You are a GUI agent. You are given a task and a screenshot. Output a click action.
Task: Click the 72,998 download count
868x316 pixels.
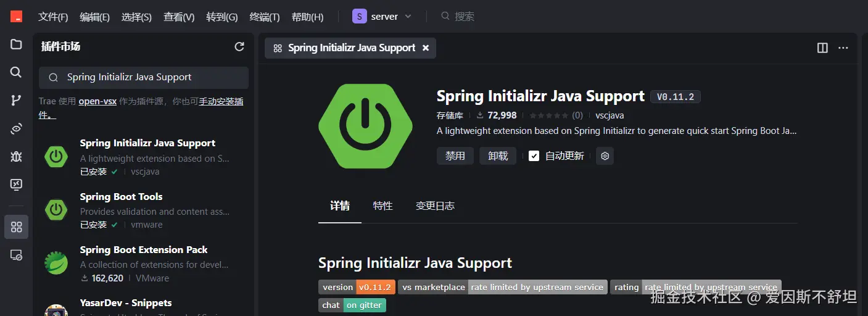click(x=502, y=115)
